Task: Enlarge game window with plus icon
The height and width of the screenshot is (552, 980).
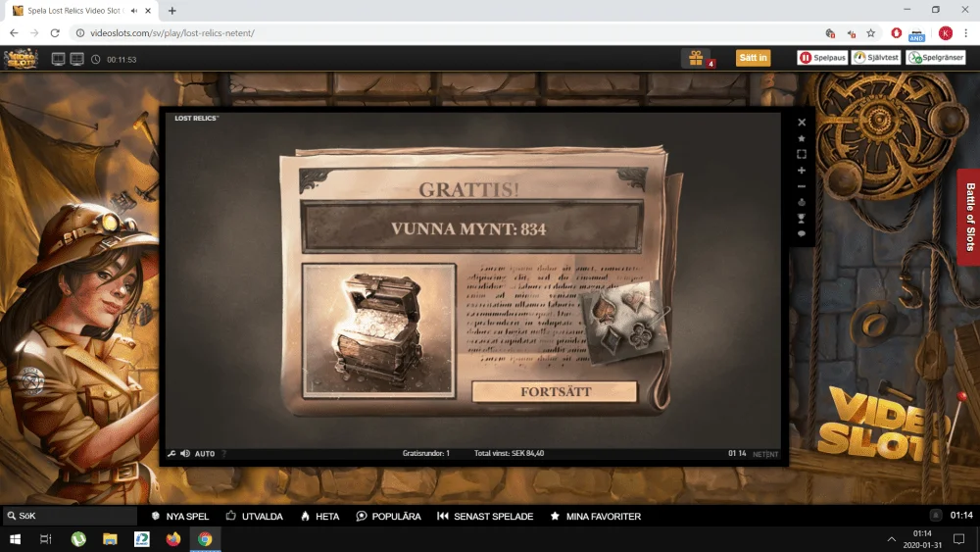Action: click(x=802, y=170)
